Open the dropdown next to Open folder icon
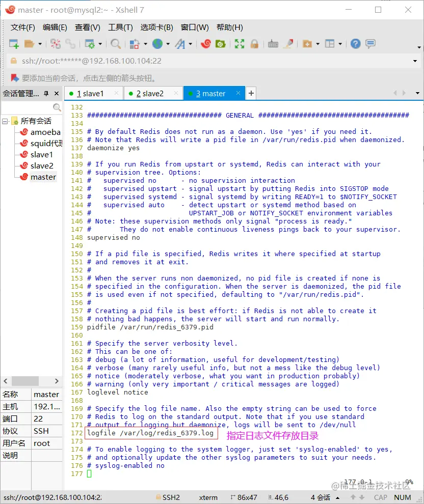424x504 pixels. [40, 44]
